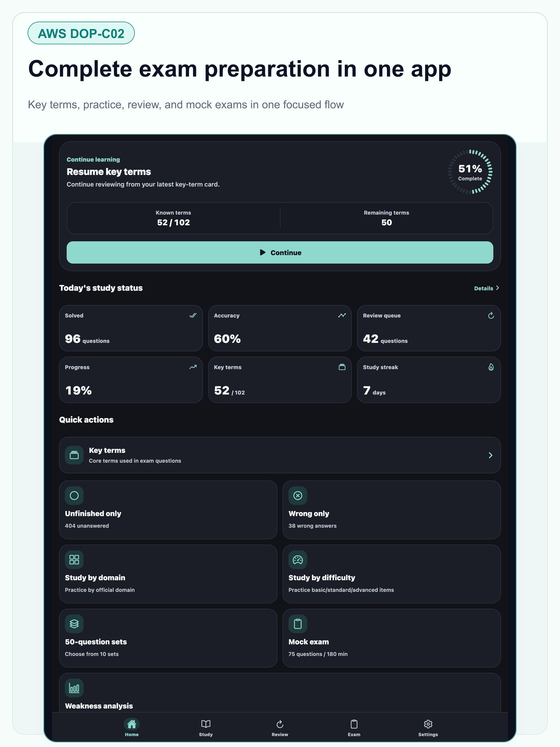The width and height of the screenshot is (560, 747).
Task: Open the Mock exam card title
Action: click(308, 642)
